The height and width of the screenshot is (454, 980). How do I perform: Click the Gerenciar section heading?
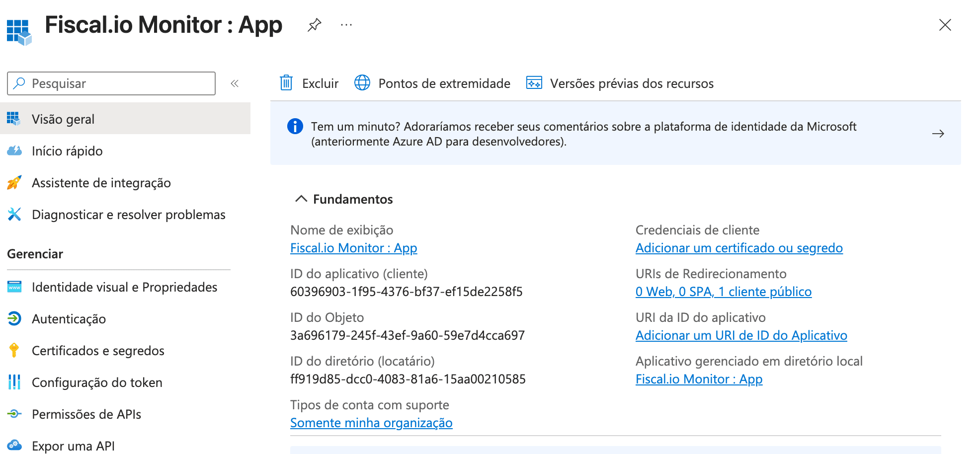click(35, 254)
